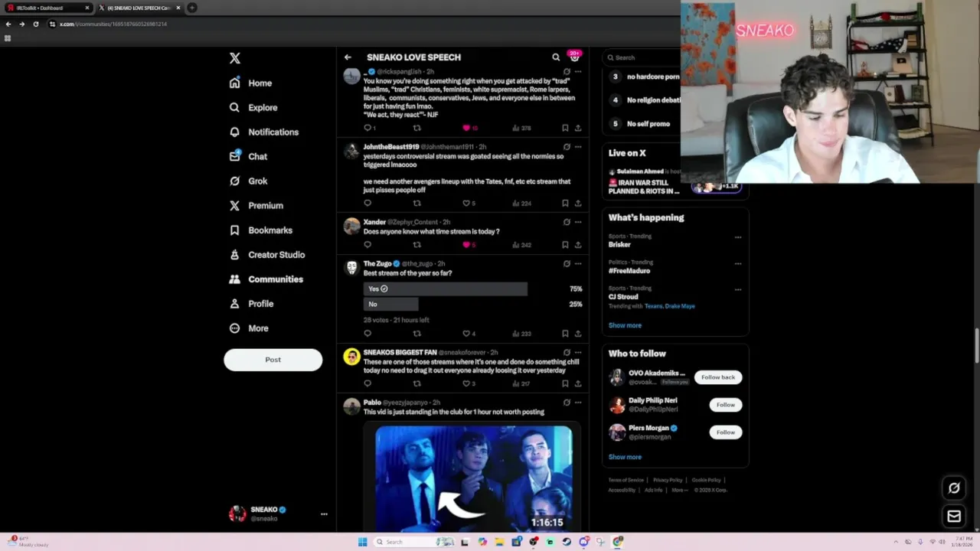The width and height of the screenshot is (980, 551).
Task: Open more options on Pablo's post
Action: 578,403
